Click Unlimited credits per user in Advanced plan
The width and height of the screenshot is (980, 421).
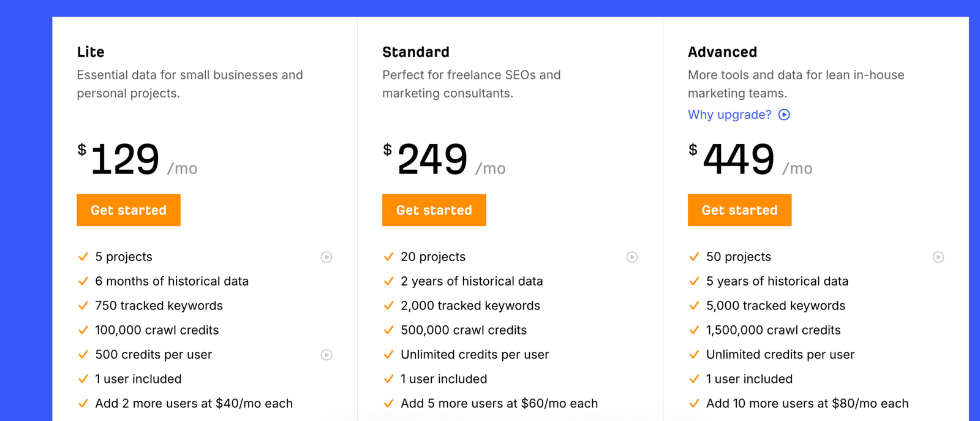780,355
